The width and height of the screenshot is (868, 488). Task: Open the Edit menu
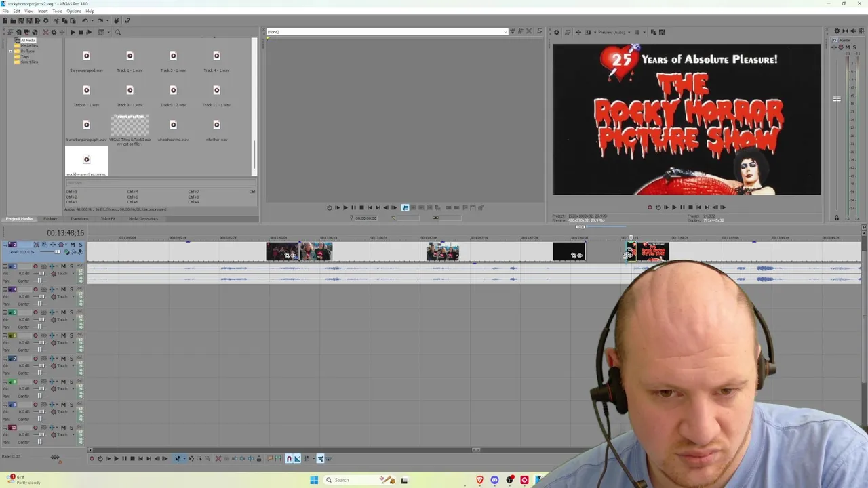pyautogui.click(x=17, y=12)
